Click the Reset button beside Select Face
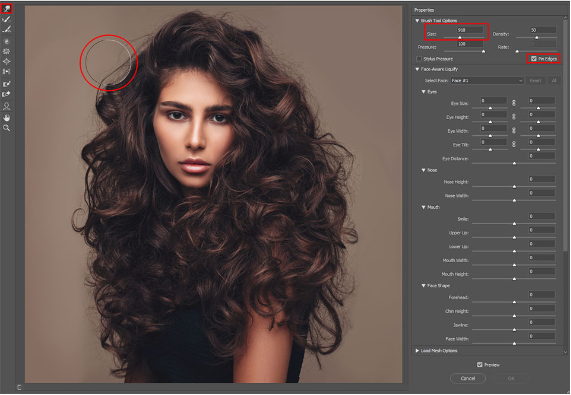571x395 pixels. tap(535, 80)
